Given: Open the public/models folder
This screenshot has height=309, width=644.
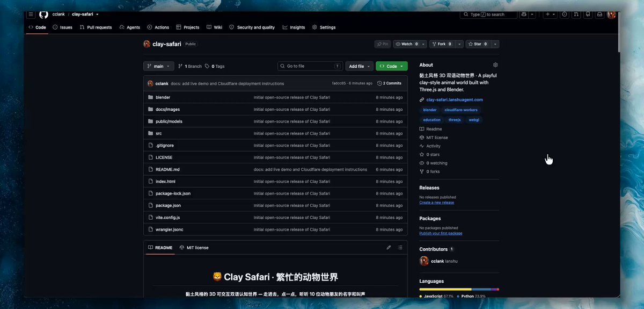Looking at the screenshot, I should 169,121.
